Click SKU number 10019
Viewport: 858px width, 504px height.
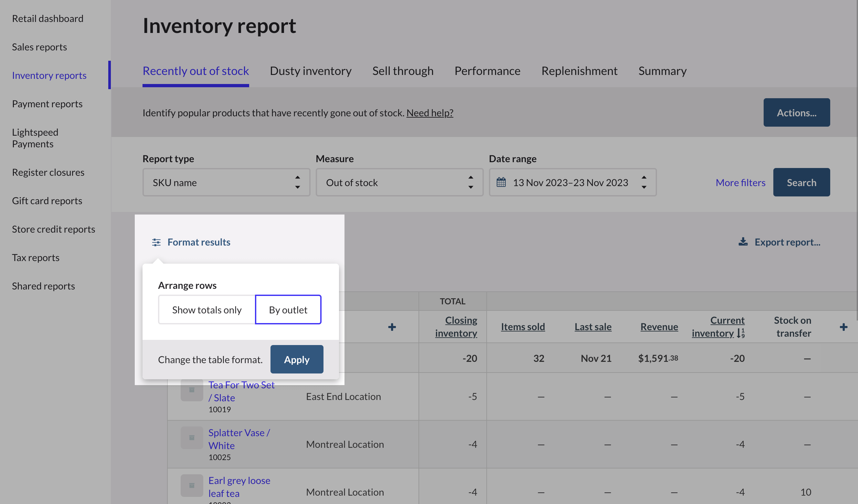(220, 409)
